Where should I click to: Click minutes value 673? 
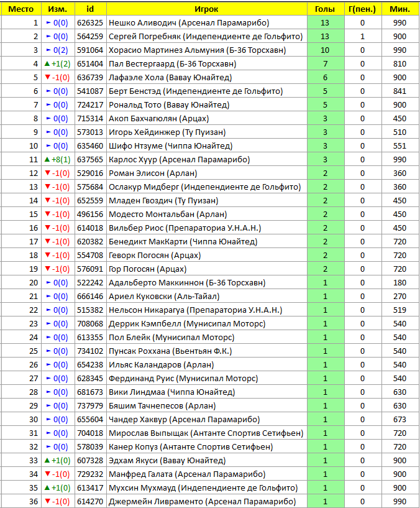pyautogui.click(x=400, y=419)
